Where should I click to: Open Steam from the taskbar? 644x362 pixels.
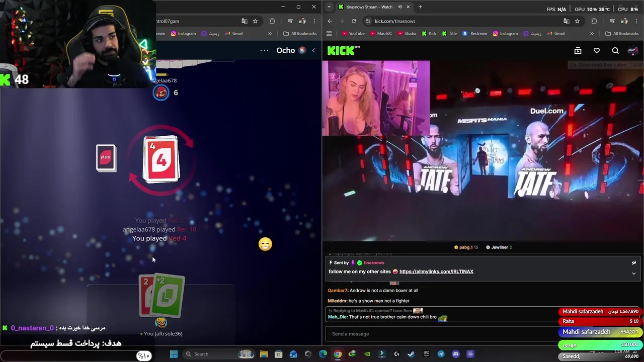point(411,354)
